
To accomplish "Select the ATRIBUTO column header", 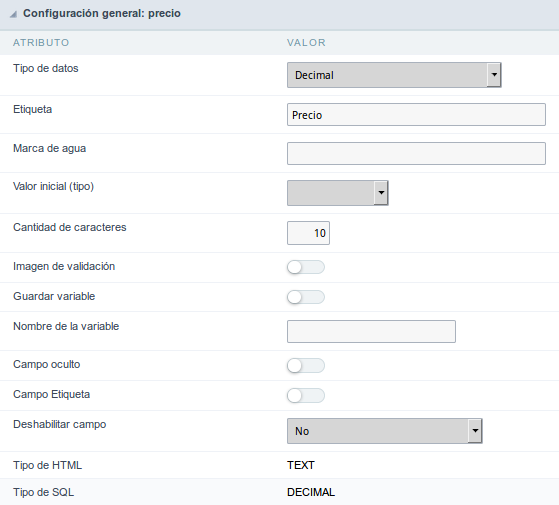I will (x=41, y=43).
